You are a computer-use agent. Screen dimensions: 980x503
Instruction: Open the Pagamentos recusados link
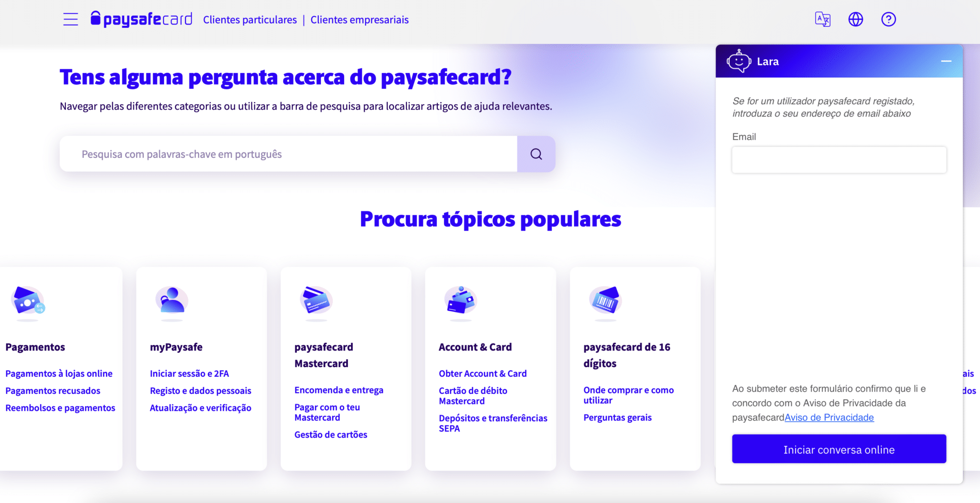[x=53, y=391]
